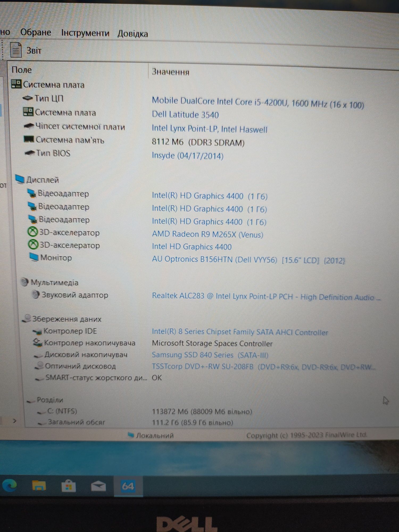Open the Realtek ALC283 audio link
The image size is (399, 532).
(266, 296)
